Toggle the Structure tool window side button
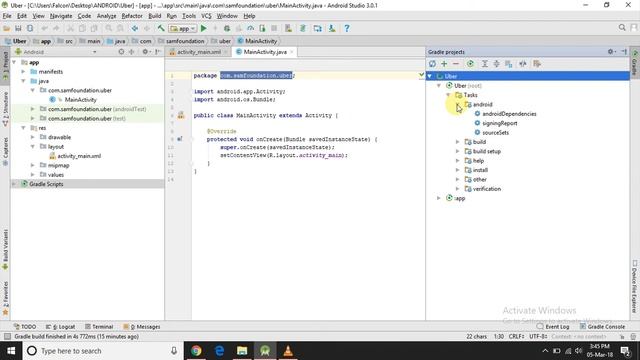Screen dimensions: 640x360 click(5, 109)
